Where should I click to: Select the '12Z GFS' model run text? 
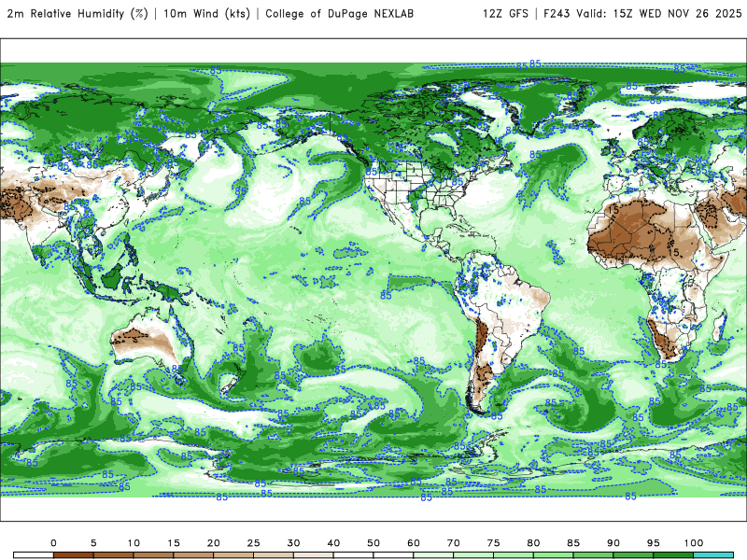click(505, 14)
